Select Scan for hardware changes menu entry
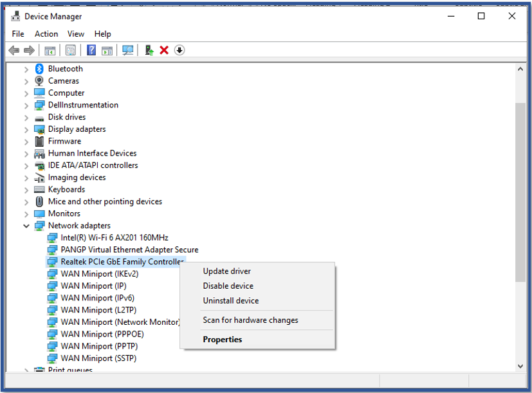 coord(258,320)
